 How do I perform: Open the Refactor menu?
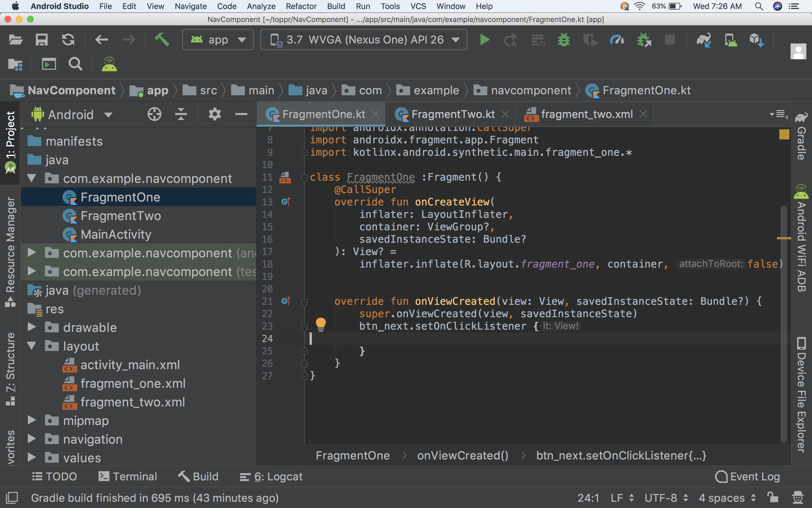[x=301, y=6]
